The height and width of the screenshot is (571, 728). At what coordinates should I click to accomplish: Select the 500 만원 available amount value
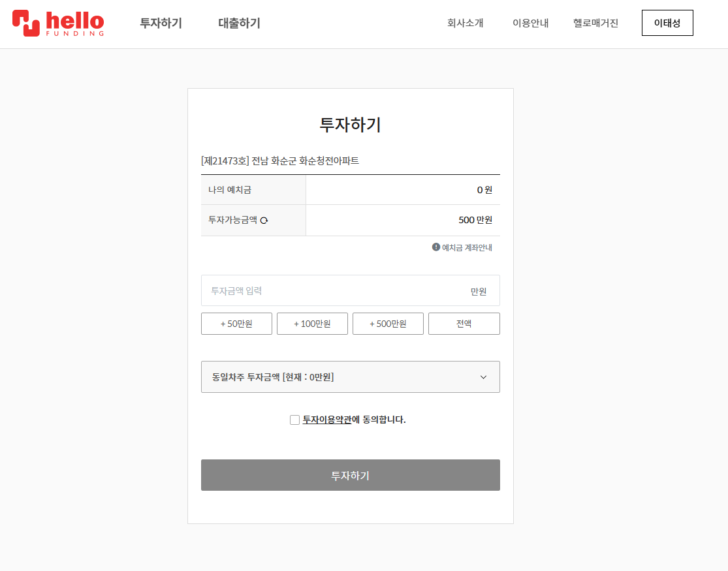click(x=475, y=220)
